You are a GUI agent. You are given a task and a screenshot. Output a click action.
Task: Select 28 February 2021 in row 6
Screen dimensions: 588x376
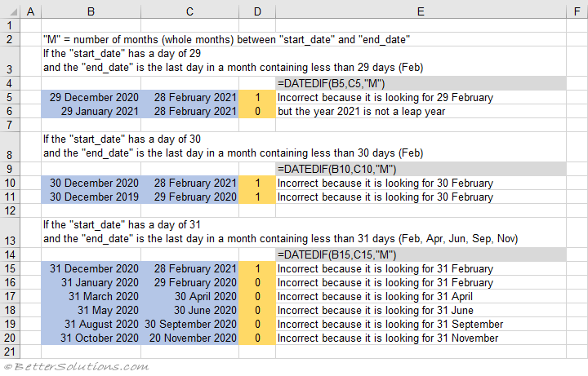pos(189,111)
